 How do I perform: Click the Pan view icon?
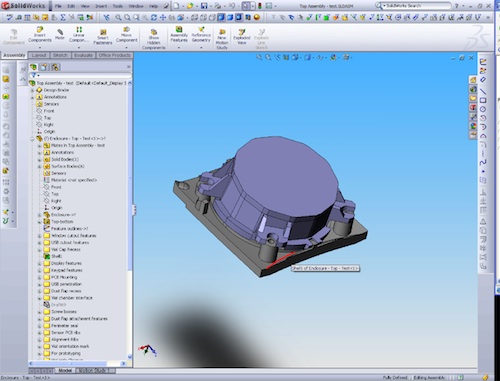163,17
